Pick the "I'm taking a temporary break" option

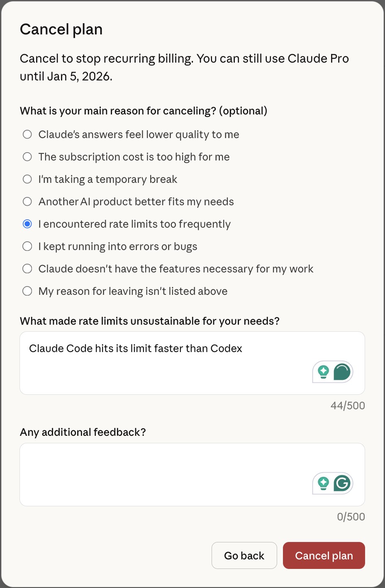27,179
